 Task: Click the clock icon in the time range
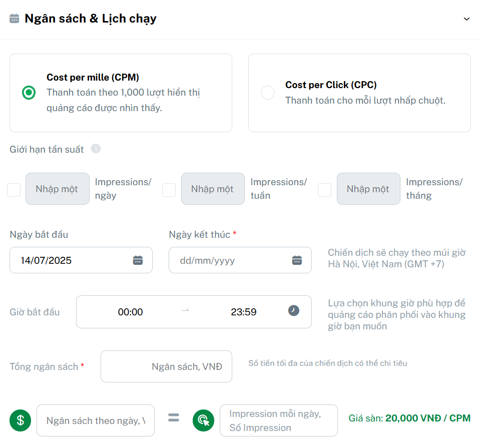click(x=293, y=311)
